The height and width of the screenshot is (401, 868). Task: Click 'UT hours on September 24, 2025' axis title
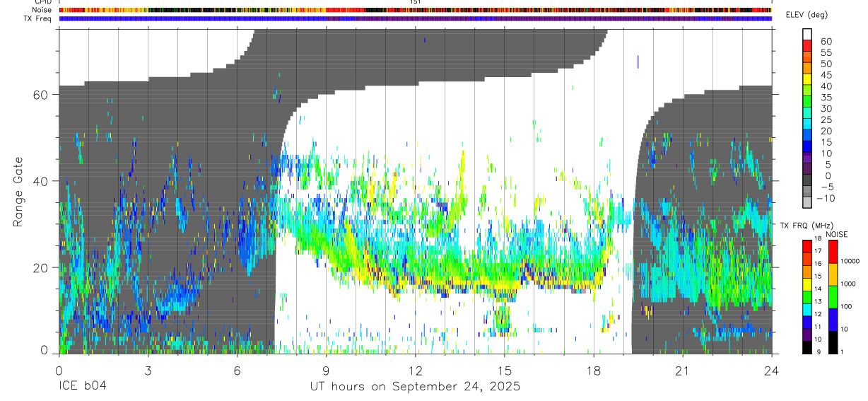(415, 387)
